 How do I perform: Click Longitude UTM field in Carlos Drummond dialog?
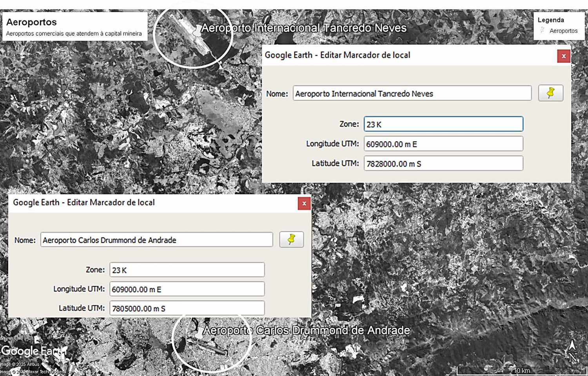[187, 289]
